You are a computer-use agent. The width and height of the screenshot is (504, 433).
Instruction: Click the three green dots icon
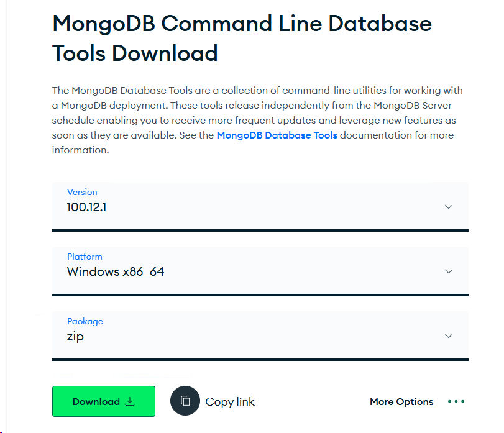[x=456, y=401]
